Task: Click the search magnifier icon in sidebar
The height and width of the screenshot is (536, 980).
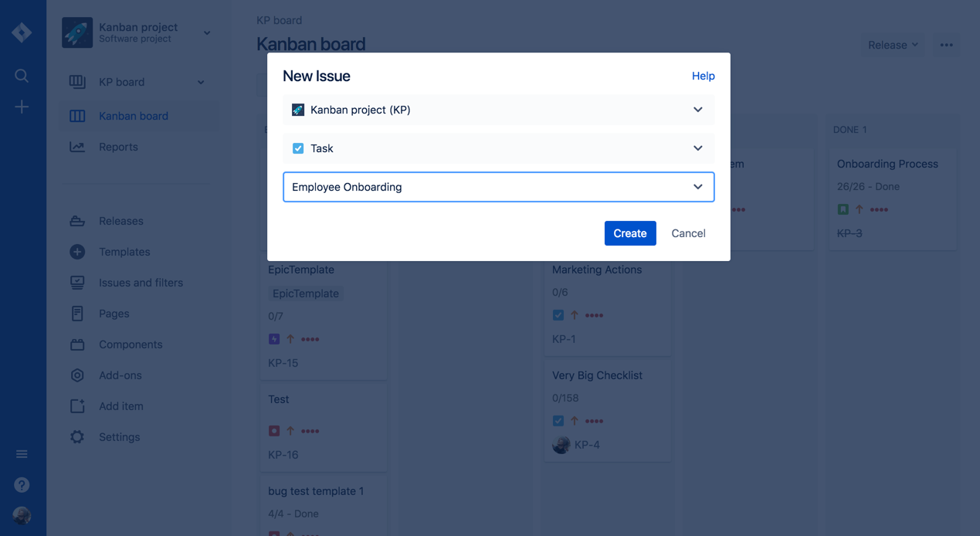Action: [21, 76]
